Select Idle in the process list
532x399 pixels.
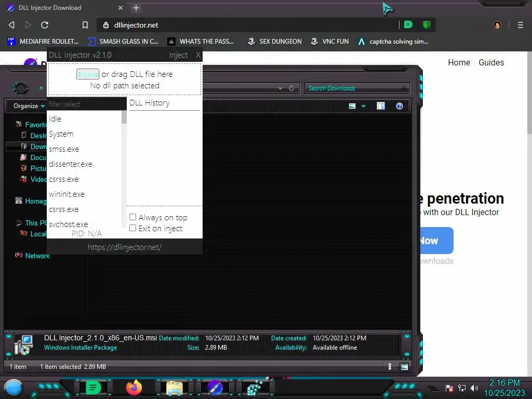(x=84, y=119)
